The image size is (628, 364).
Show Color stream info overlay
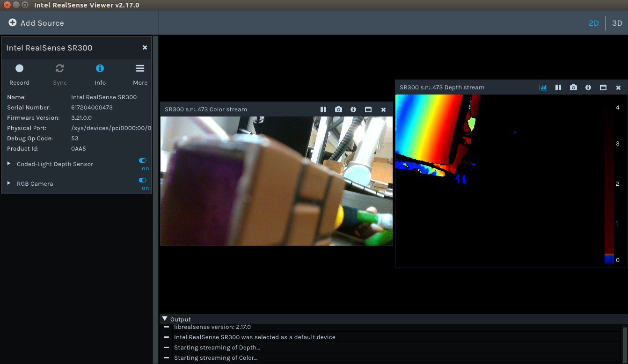pos(353,109)
